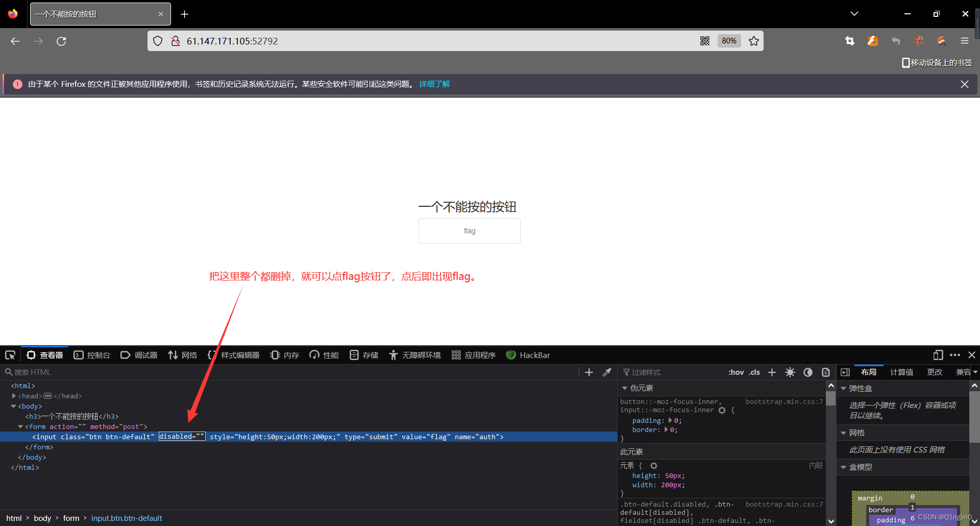Open the 详细了解 link in notification
This screenshot has height=526, width=980.
[434, 84]
